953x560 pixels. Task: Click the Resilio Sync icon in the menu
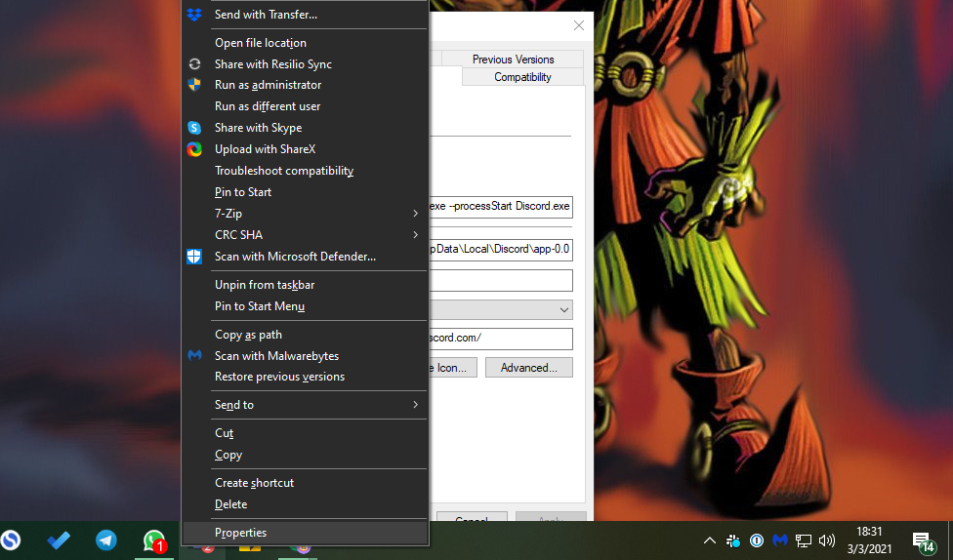pyautogui.click(x=194, y=63)
